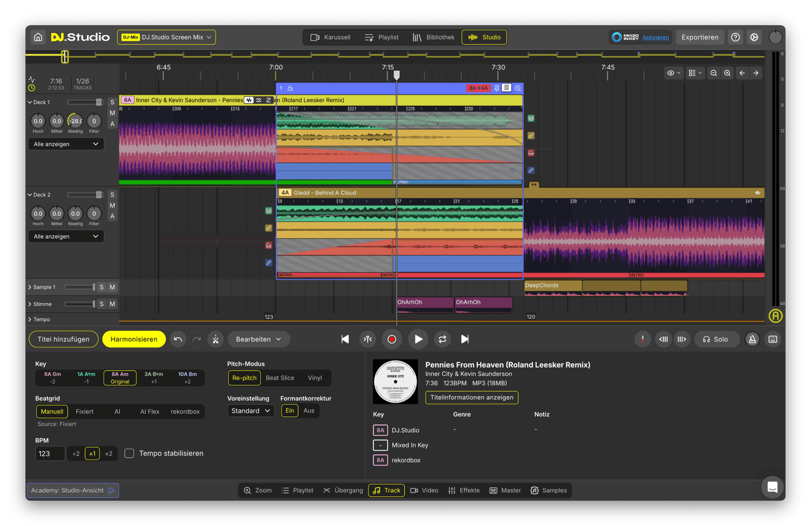Open the layout view dropdown

[x=695, y=73]
